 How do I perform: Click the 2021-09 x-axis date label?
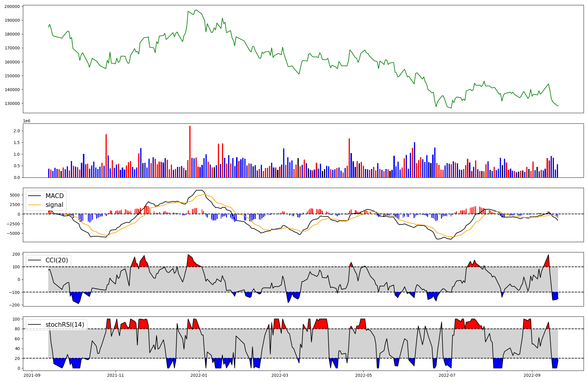(x=32, y=375)
